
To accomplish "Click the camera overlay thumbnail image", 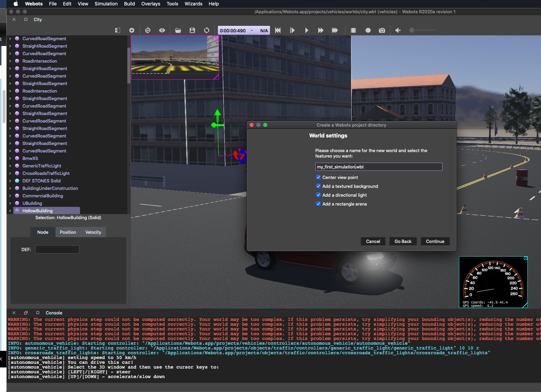I will (175, 57).
